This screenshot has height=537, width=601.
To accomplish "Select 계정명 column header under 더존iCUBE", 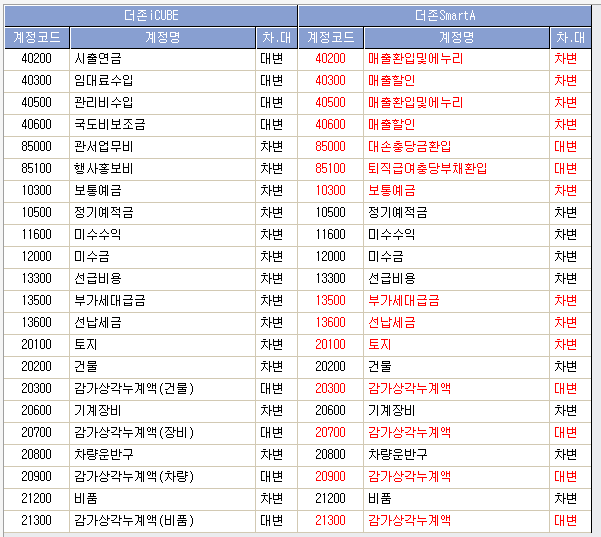I will pos(163,38).
